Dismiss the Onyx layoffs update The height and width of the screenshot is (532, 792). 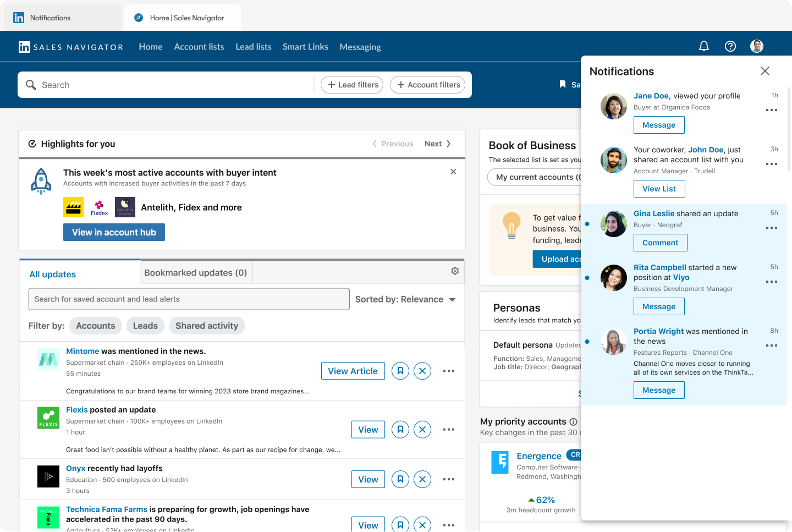(x=422, y=479)
